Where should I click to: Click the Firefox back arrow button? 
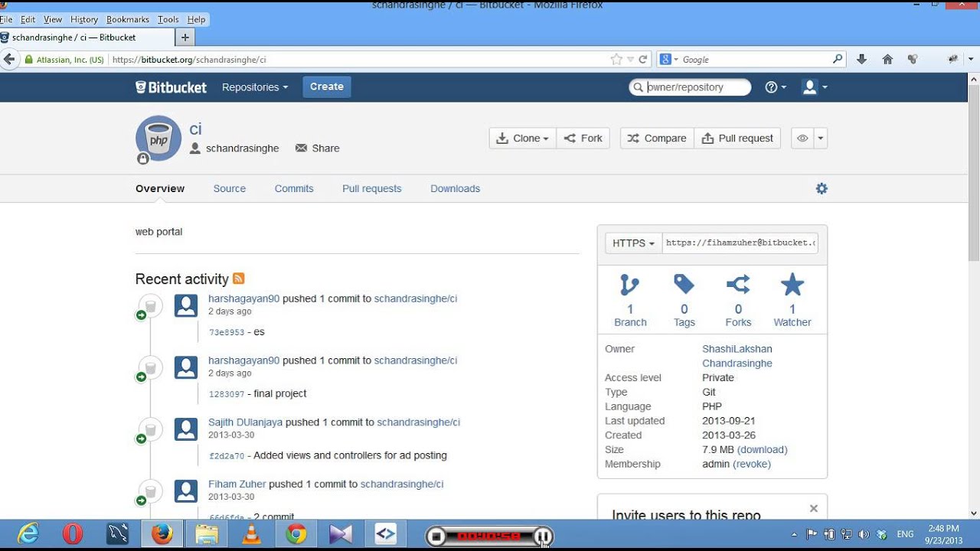click(9, 59)
